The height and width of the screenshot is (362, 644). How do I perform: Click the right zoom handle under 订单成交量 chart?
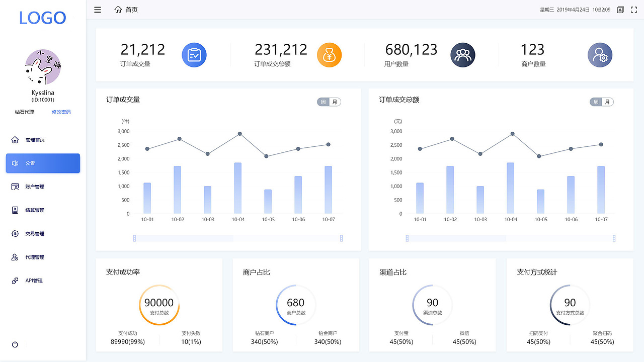tap(342, 238)
